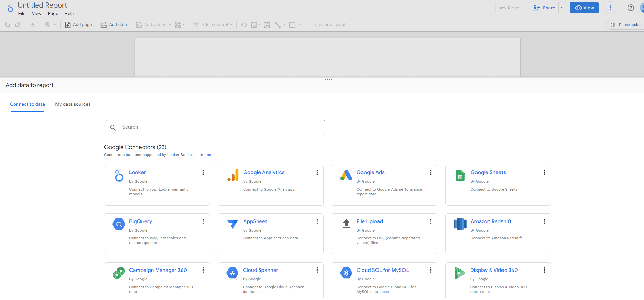Image resolution: width=644 pixels, height=300 pixels.
Task: Click the Google Analytics connector icon
Action: coord(233,175)
